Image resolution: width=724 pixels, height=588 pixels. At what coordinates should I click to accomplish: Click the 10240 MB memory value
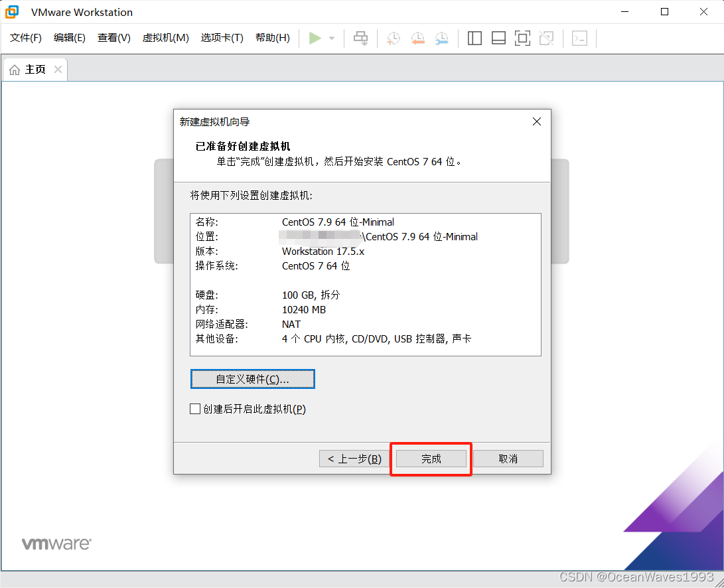pos(304,309)
